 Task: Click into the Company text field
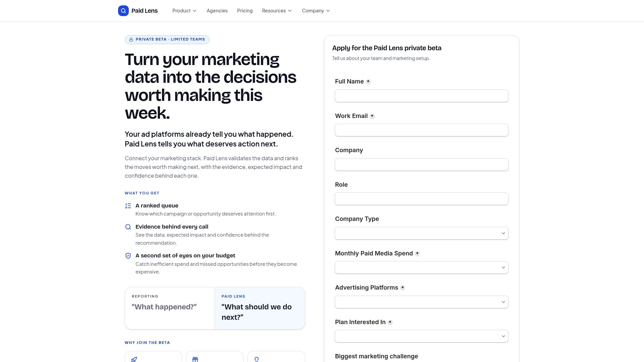tap(422, 165)
